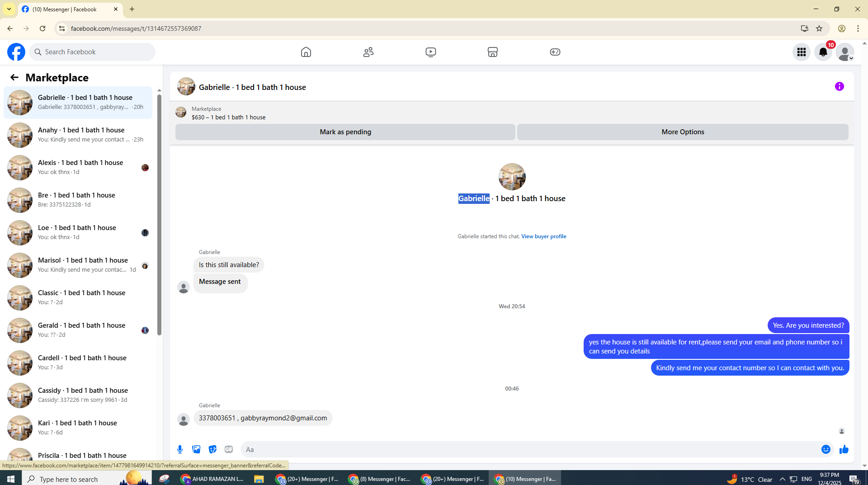Bookmark this page with star icon
This screenshot has height=485, width=868.
(x=819, y=28)
